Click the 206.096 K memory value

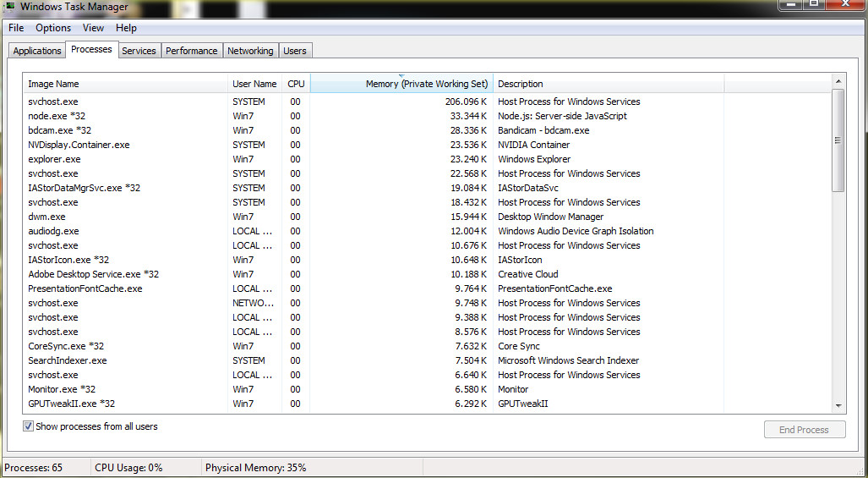(x=466, y=102)
